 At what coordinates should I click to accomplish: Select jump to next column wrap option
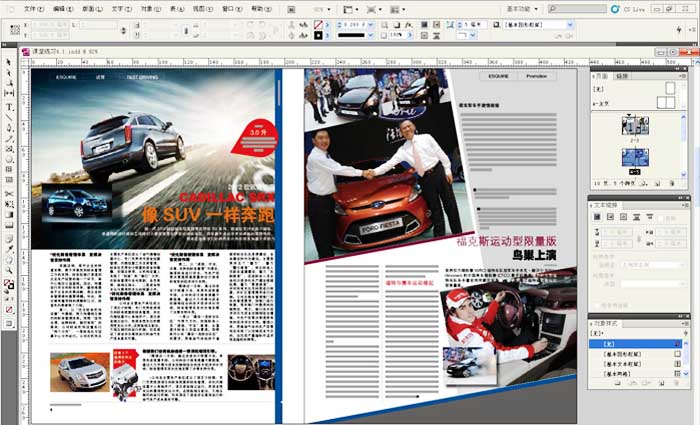(650, 217)
